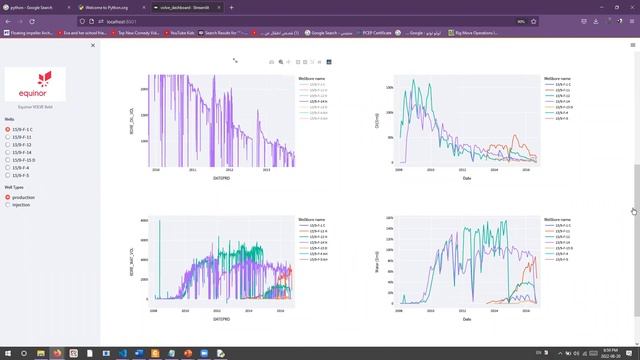Open the PowerPoint icon on taskbar
Screen dimensions: 640x360
[188, 353]
